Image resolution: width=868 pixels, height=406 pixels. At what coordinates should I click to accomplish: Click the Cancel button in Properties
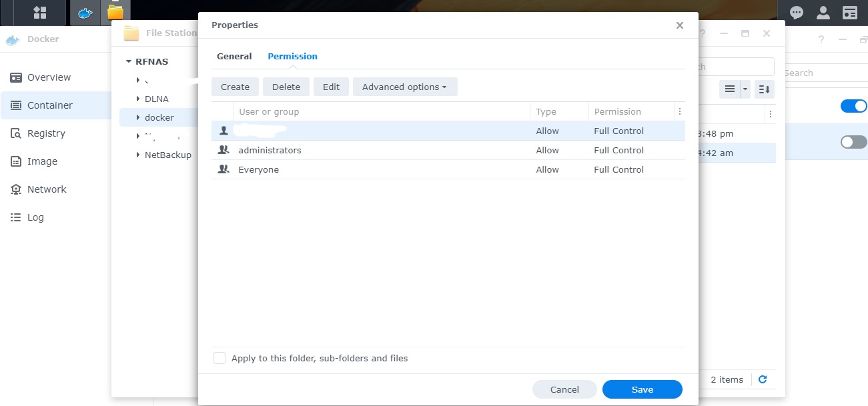tap(564, 389)
